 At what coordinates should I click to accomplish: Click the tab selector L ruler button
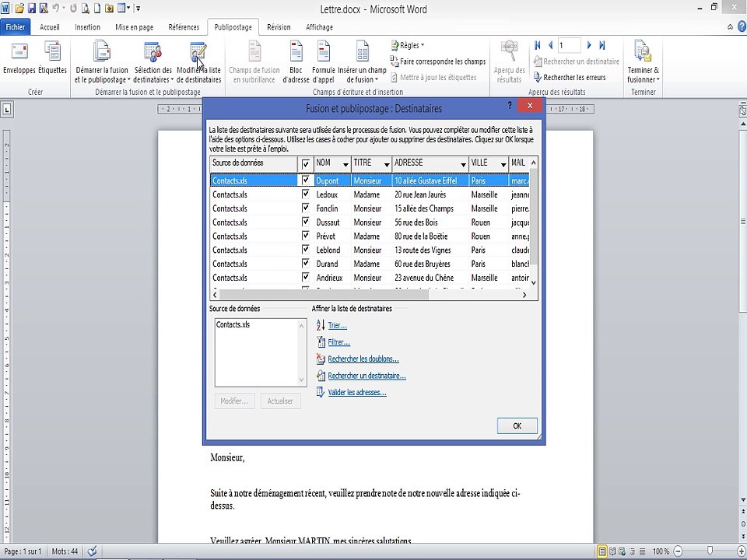tap(7, 110)
